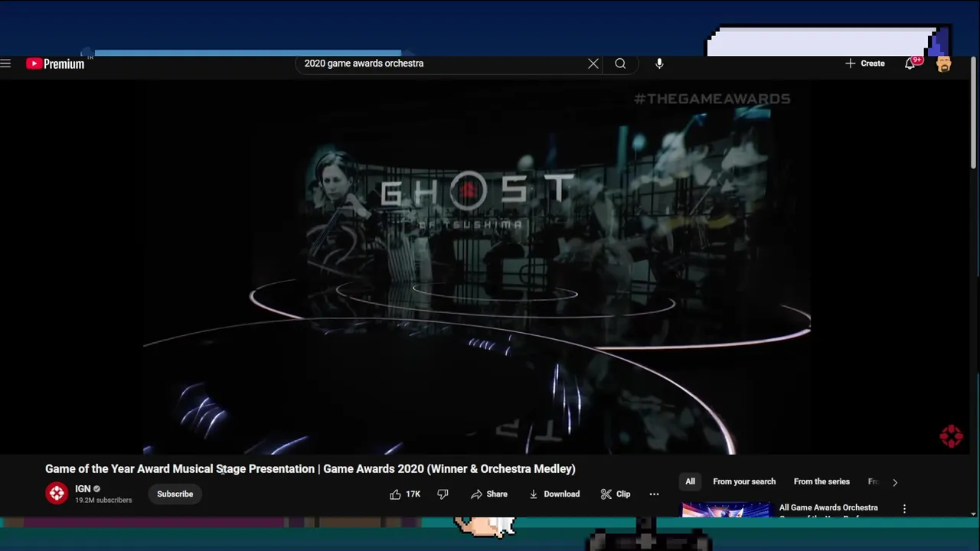980x551 pixels.
Task: Open the All Game Awards Orchestra thumbnail
Action: pyautogui.click(x=726, y=510)
